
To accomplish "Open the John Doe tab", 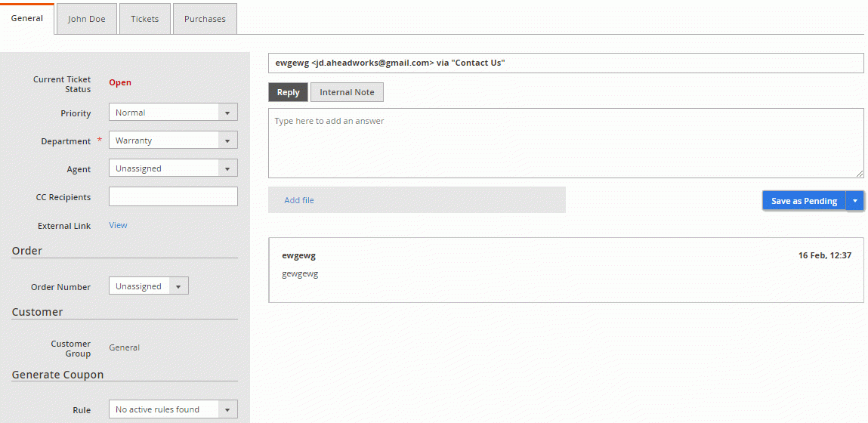I will click(x=87, y=19).
